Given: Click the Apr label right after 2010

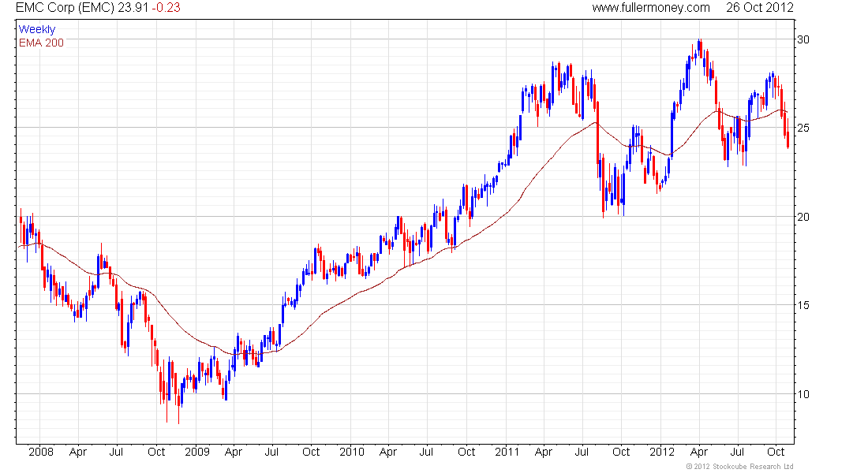Looking at the screenshot, I should 388,452.
